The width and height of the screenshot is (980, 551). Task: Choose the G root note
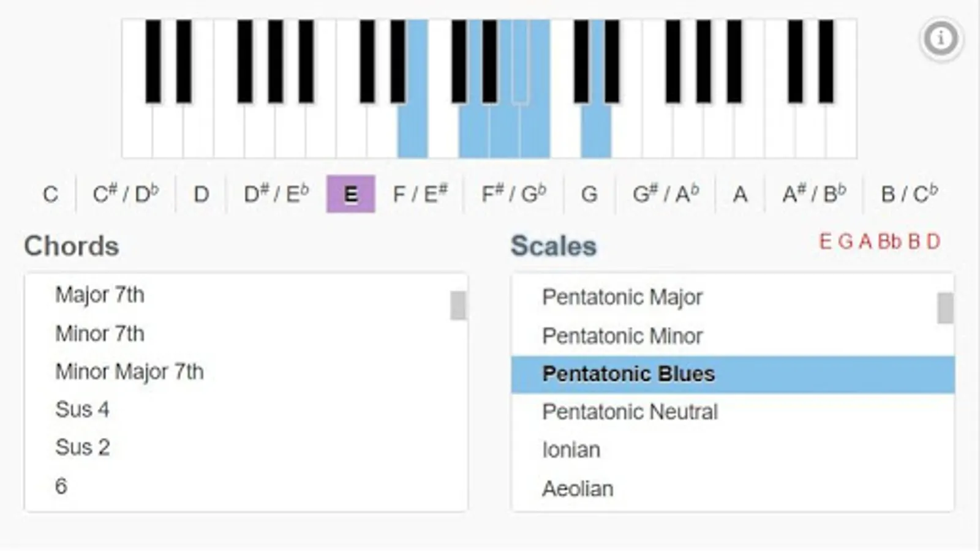click(x=589, y=195)
